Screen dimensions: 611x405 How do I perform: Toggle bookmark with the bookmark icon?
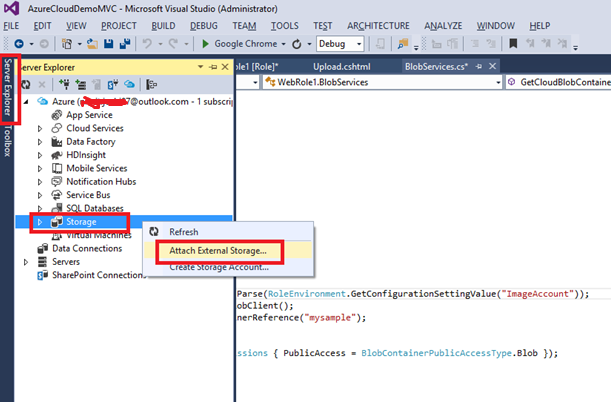click(x=513, y=43)
